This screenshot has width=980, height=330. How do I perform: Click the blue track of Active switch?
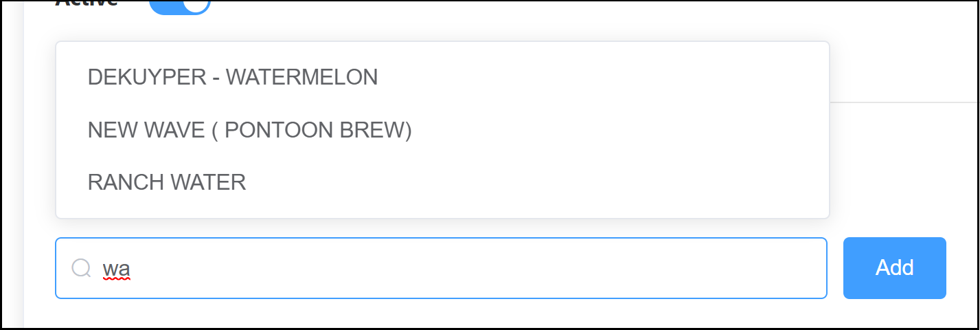[165, 5]
